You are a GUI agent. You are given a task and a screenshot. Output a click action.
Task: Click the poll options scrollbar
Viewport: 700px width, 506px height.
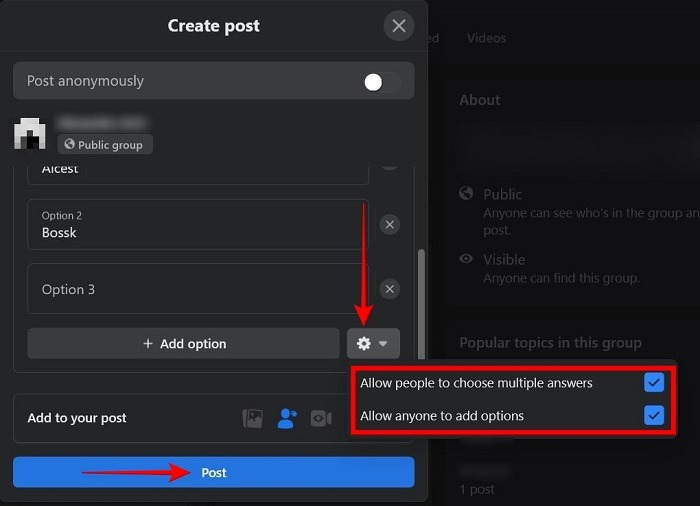421,304
